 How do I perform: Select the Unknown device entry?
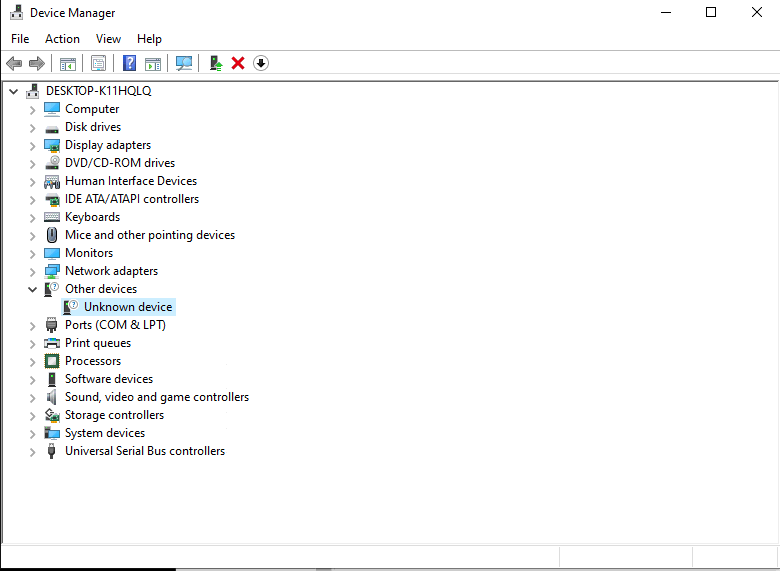[118, 307]
